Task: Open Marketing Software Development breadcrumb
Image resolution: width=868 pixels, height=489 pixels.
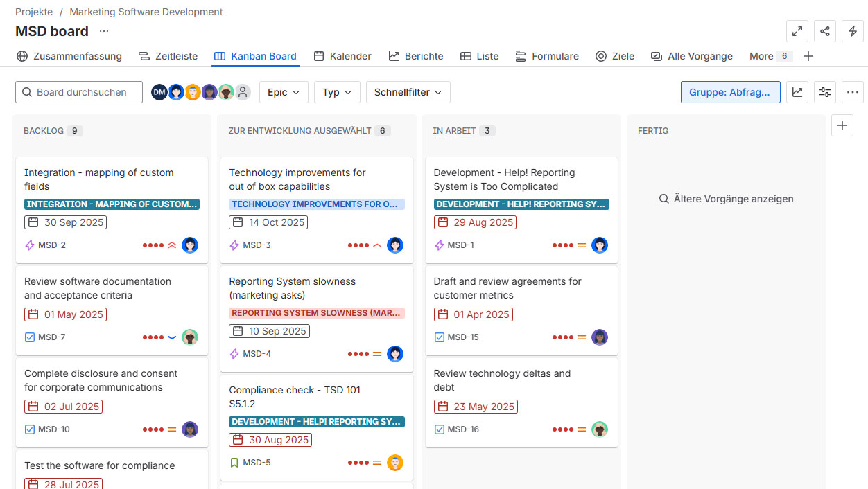Action: [146, 12]
